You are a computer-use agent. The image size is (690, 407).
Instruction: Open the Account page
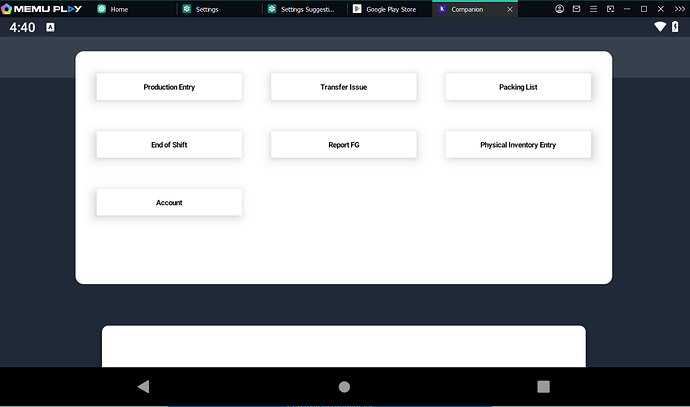169,202
